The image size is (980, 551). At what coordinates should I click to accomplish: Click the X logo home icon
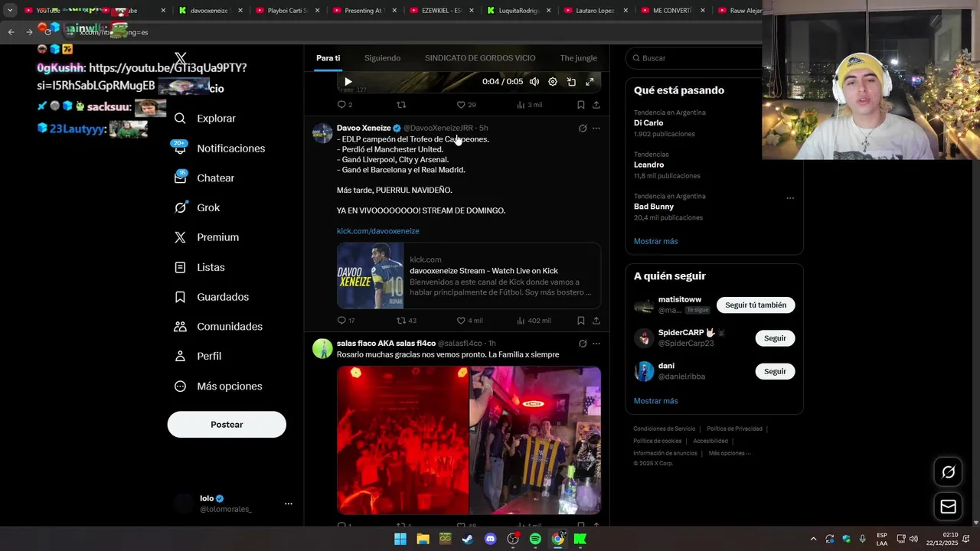point(180,58)
